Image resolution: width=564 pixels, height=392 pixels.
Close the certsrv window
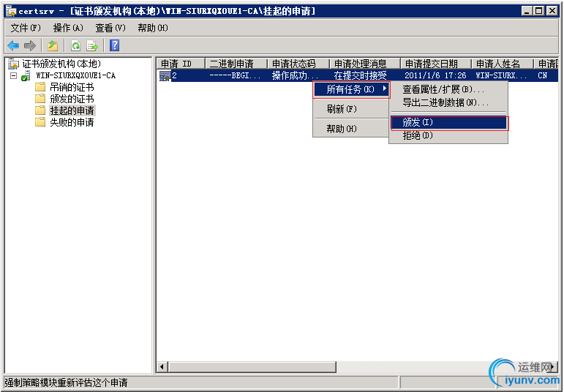coord(552,11)
